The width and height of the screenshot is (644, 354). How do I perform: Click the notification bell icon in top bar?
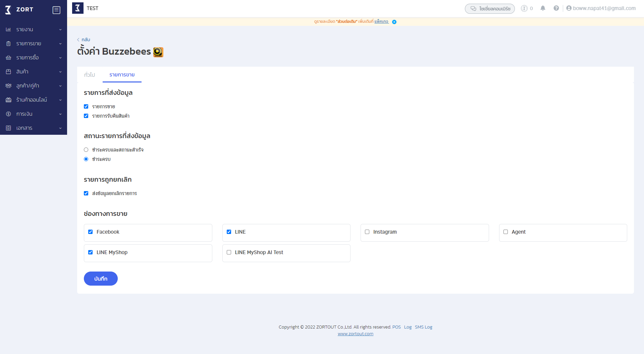(543, 8)
